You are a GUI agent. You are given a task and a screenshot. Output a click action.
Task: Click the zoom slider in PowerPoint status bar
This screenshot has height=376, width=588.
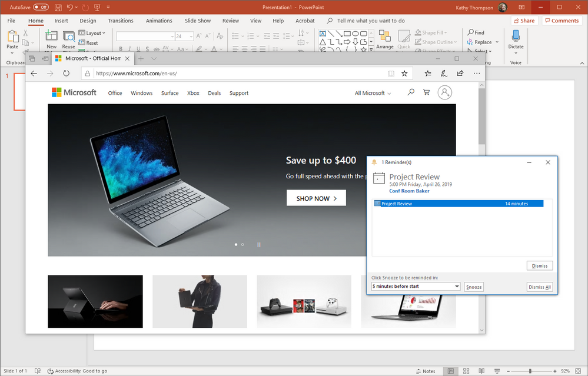point(530,371)
